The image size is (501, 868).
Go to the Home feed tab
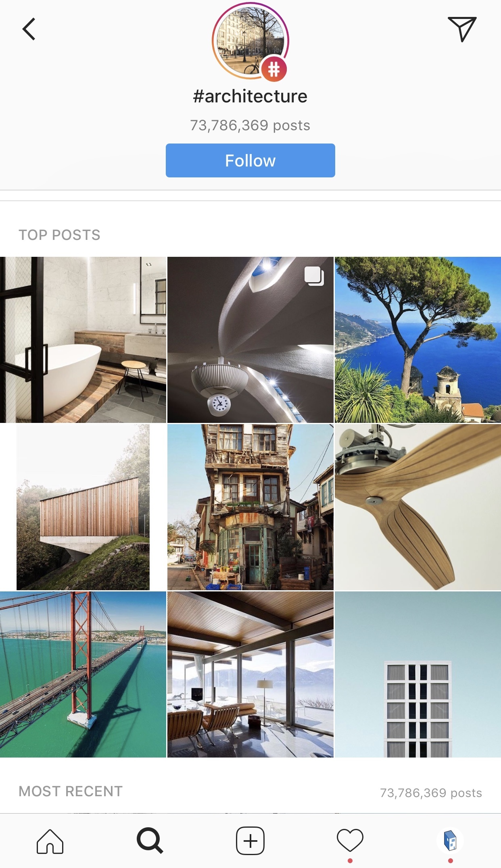[50, 841]
